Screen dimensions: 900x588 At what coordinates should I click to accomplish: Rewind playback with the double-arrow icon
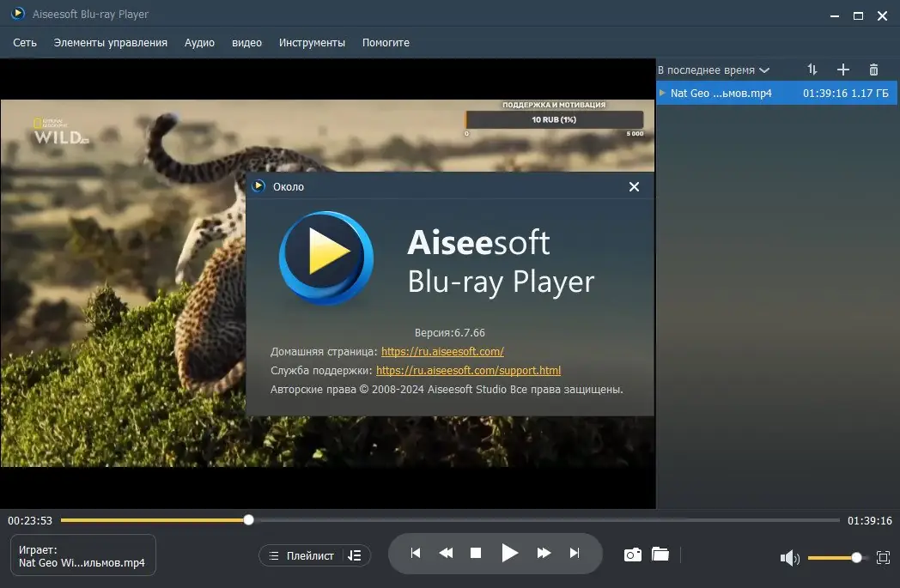click(x=446, y=553)
